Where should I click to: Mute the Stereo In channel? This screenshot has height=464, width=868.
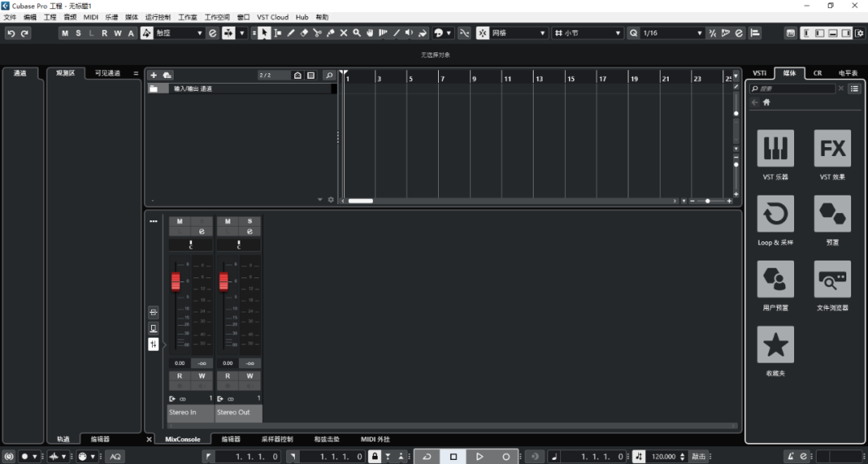tap(179, 221)
